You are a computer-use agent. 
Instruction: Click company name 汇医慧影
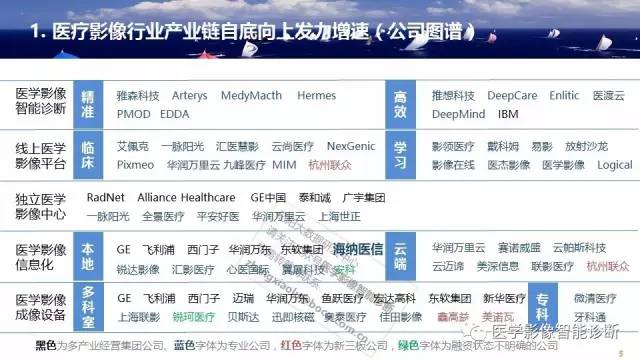(237, 147)
